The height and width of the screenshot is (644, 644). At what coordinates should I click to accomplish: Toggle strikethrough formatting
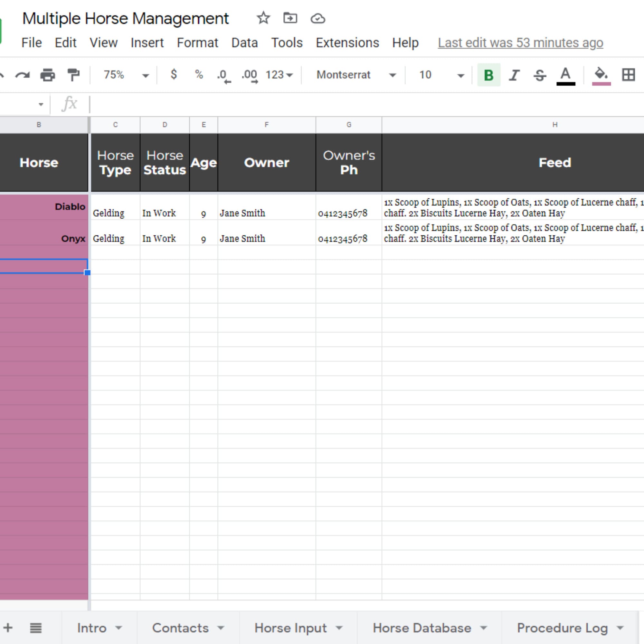(x=539, y=75)
